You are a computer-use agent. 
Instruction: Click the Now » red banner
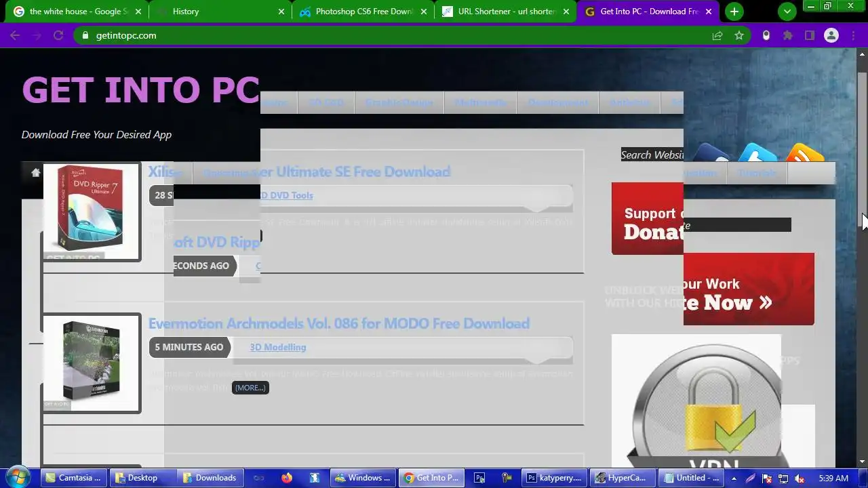pyautogui.click(x=749, y=289)
